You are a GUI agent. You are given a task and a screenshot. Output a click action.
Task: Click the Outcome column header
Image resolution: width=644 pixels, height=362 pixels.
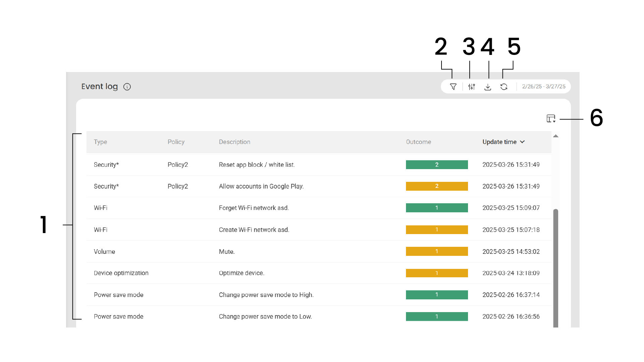click(x=418, y=142)
